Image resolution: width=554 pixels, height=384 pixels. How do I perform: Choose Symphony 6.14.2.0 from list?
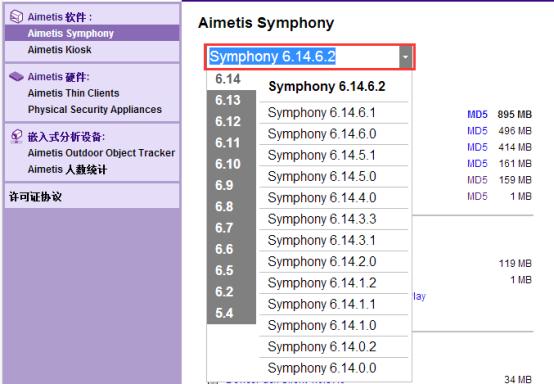point(334,262)
